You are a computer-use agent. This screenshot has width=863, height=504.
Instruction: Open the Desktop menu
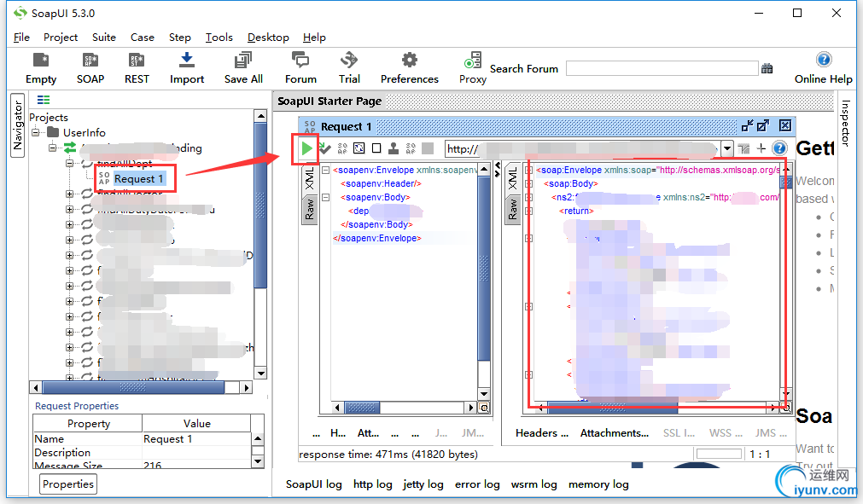tap(268, 38)
